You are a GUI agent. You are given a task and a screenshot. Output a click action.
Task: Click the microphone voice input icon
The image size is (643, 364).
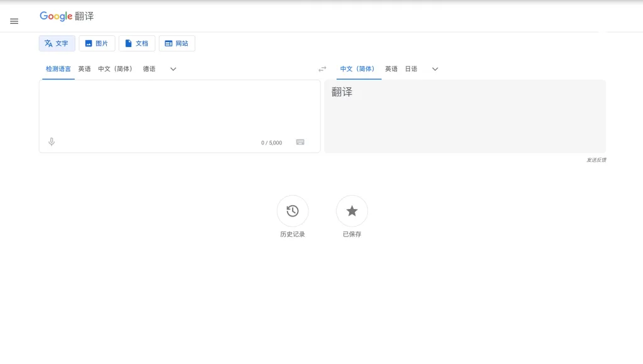51,142
